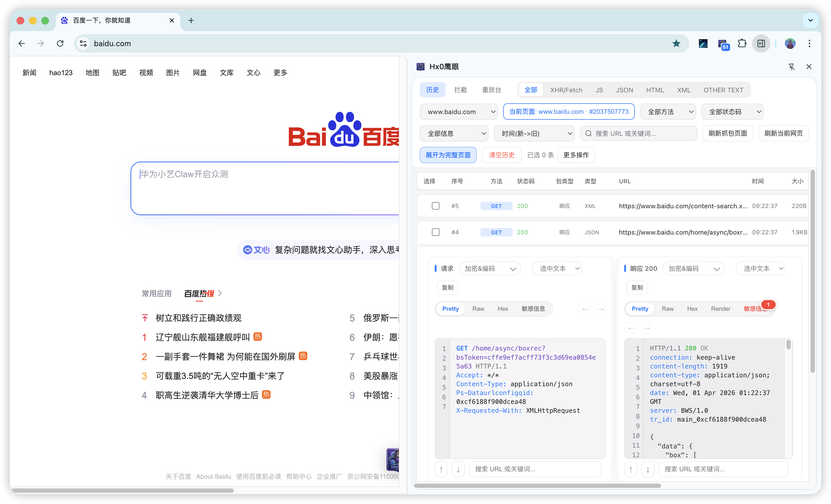Open hot search 辽宁舰山东舰福建舰呼叫
Viewport: 831px width, 504px height.
click(x=203, y=337)
